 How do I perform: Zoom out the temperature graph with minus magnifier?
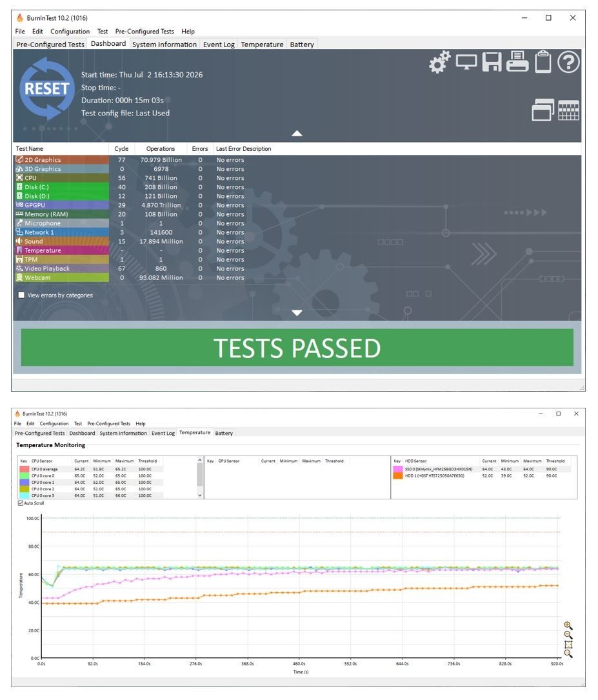[x=568, y=635]
